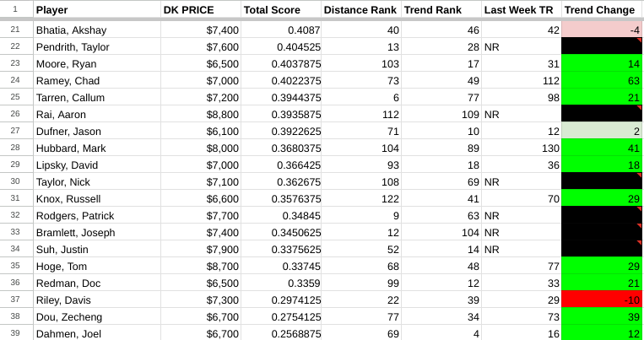Viewport: 644px width, 340px height.
Task: Click the red -10 Trend Change cell
Action: (602, 300)
